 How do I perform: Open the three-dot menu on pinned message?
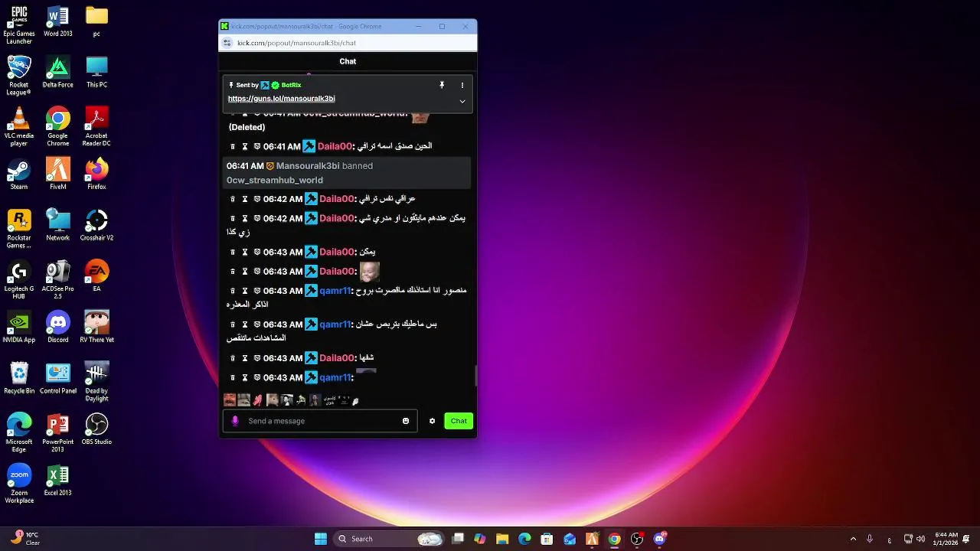(x=462, y=85)
